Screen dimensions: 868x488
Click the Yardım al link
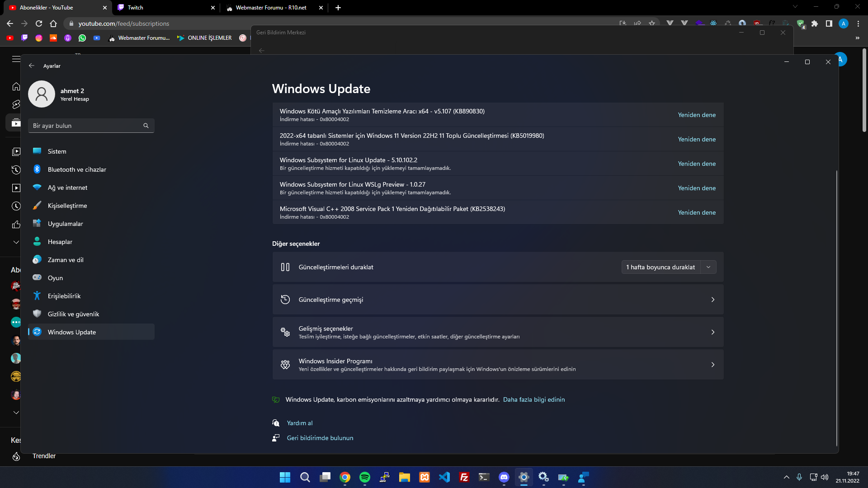click(300, 423)
